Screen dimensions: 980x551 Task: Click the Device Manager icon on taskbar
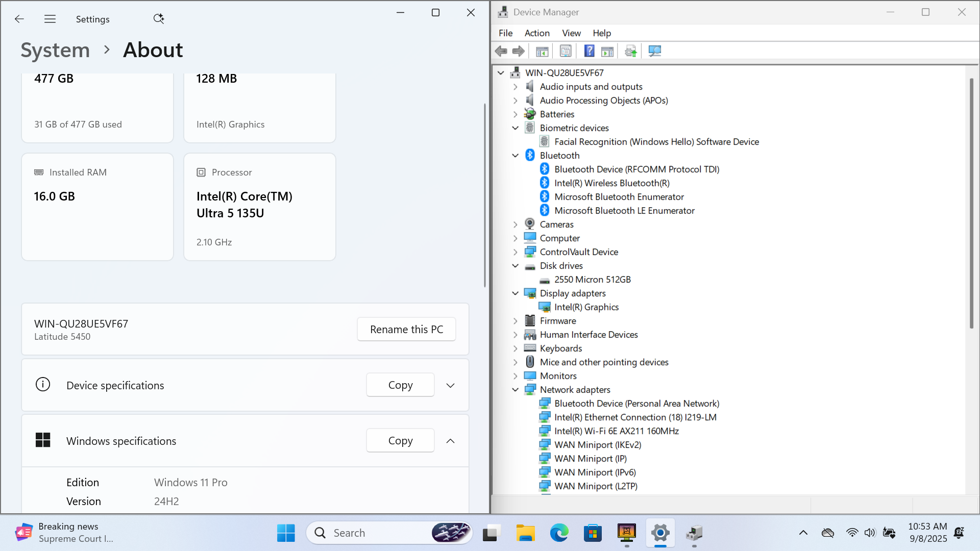[694, 533]
